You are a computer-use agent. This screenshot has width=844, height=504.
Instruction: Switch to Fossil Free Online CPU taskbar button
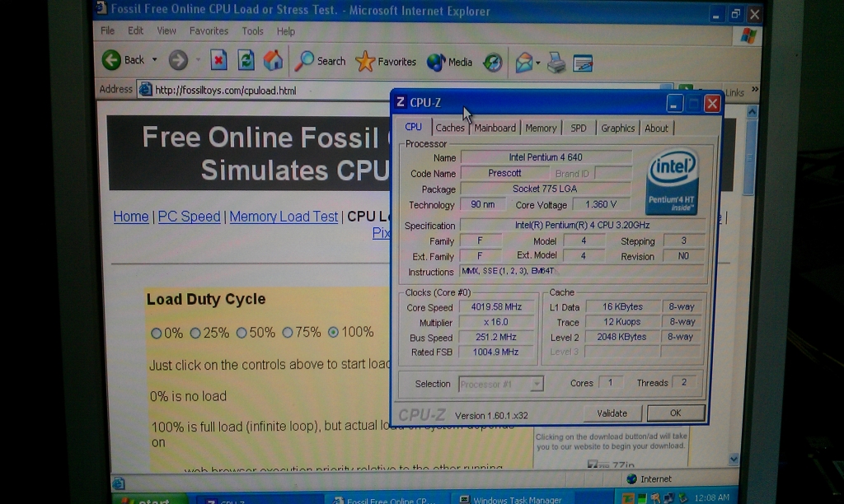[387, 500]
